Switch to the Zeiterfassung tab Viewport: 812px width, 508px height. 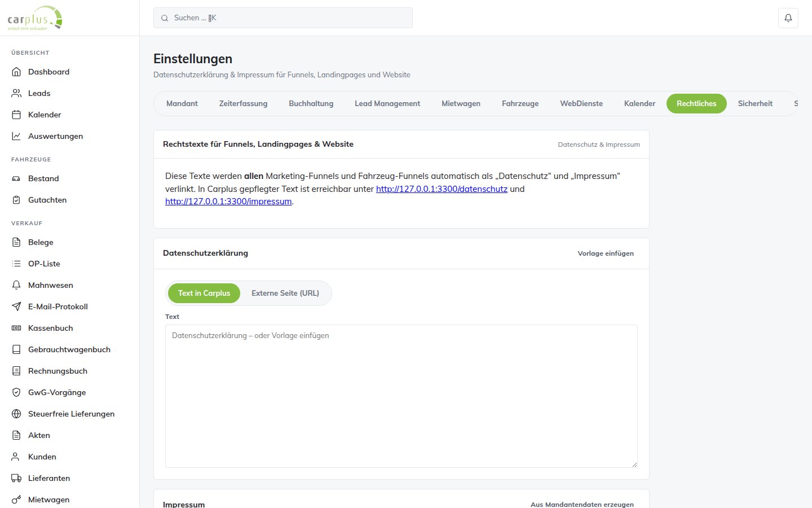pos(244,103)
